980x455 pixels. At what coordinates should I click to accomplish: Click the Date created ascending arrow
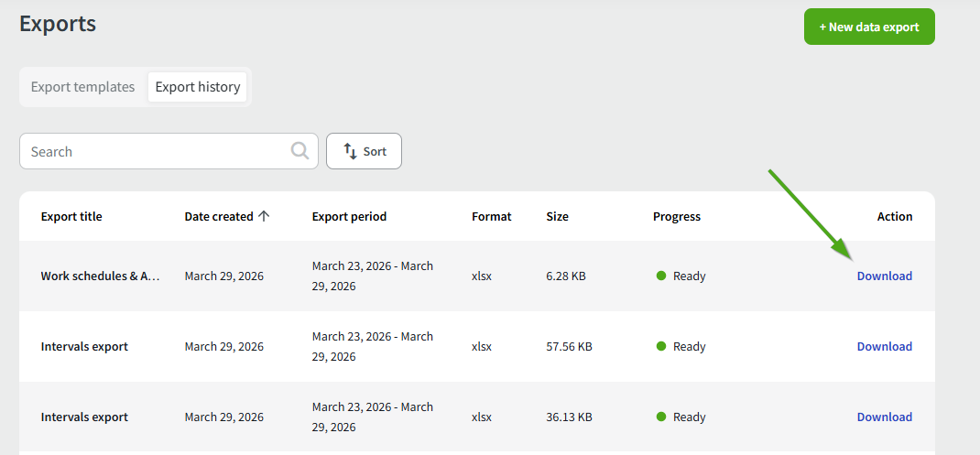264,217
